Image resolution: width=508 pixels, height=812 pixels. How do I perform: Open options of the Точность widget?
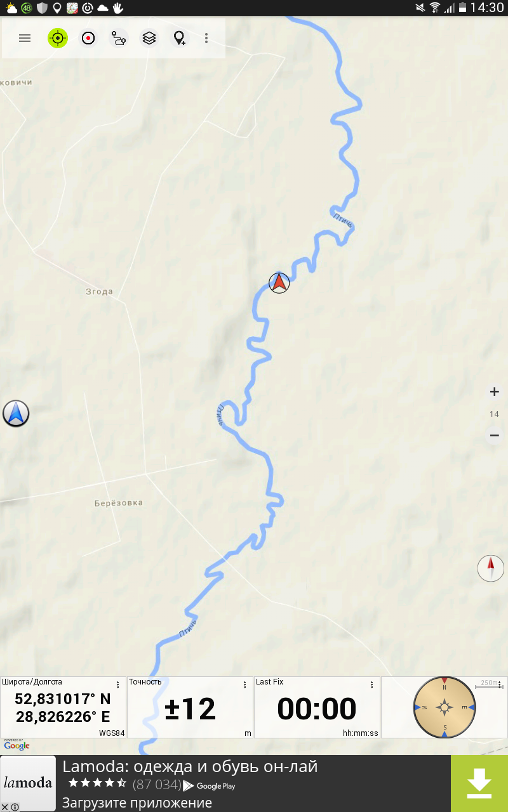pyautogui.click(x=245, y=685)
